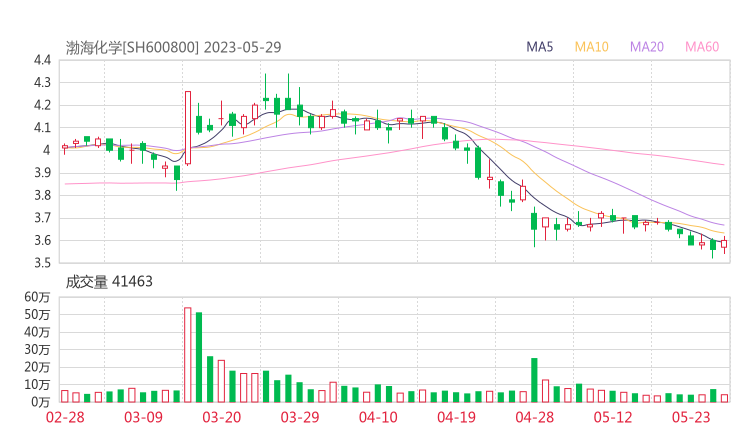The width and height of the screenshot is (740, 440).
Task: Click the 03-29 date label
Action: click(300, 417)
